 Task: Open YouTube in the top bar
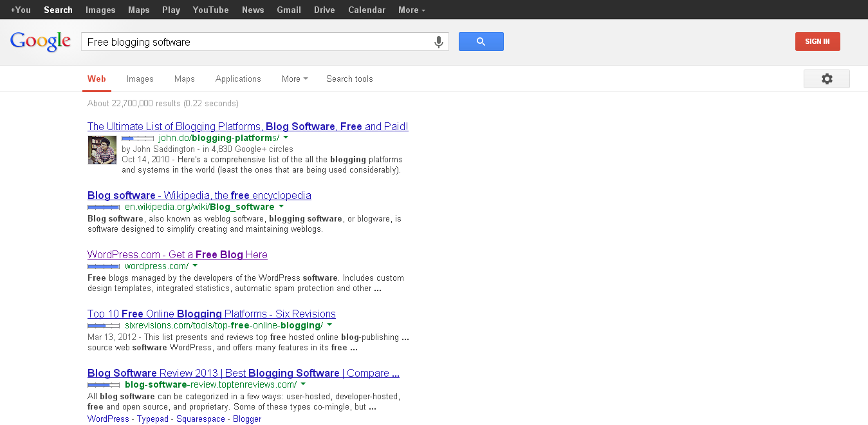click(210, 10)
